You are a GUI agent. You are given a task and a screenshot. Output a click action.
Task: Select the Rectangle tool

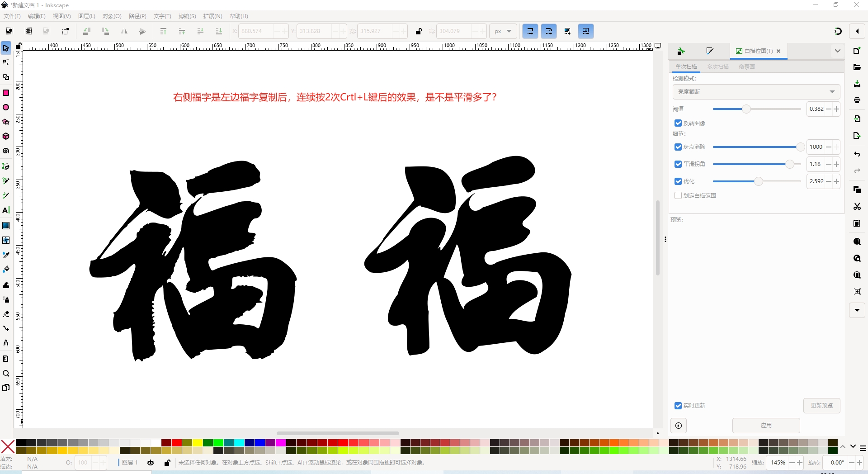coord(6,93)
